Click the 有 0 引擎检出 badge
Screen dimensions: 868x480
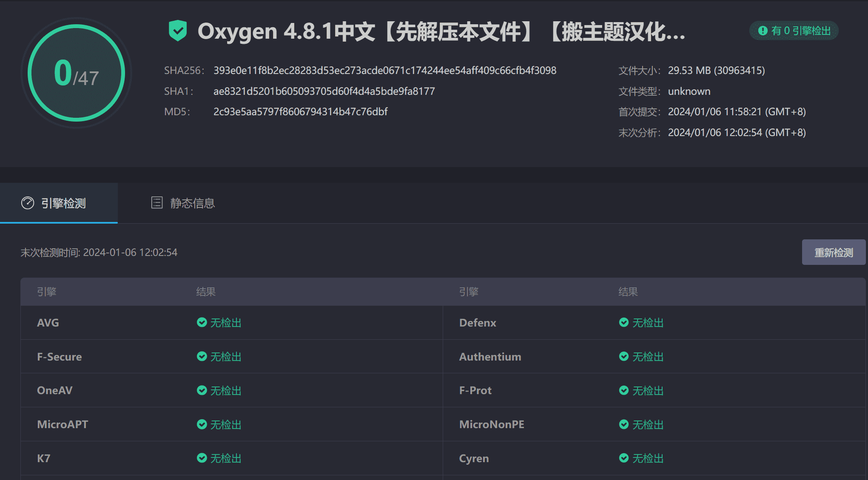pos(794,31)
